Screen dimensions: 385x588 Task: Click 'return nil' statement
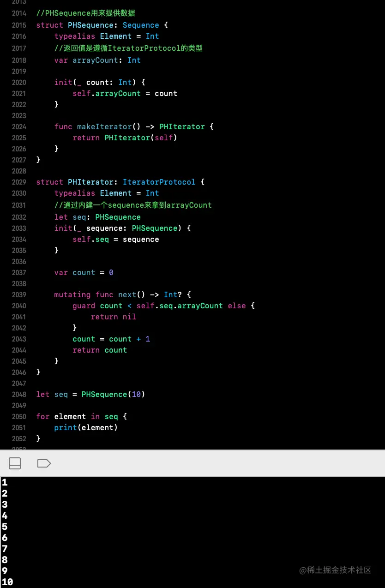(114, 317)
